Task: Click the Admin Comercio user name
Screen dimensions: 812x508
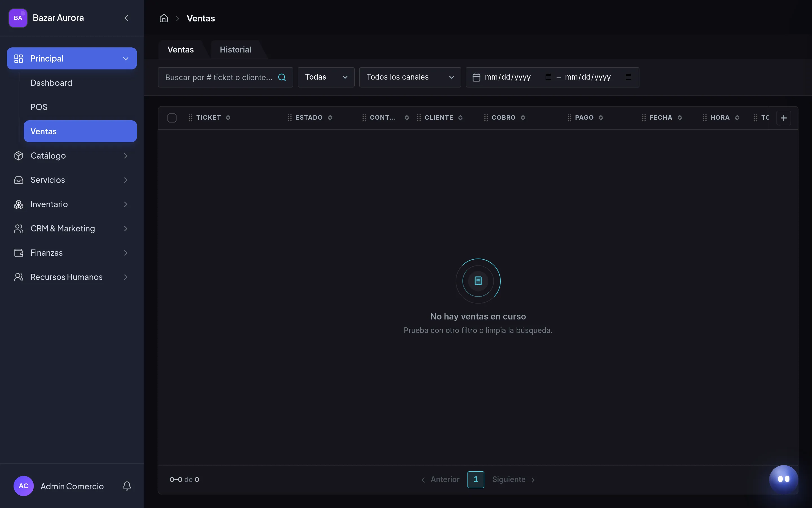Action: click(72, 486)
